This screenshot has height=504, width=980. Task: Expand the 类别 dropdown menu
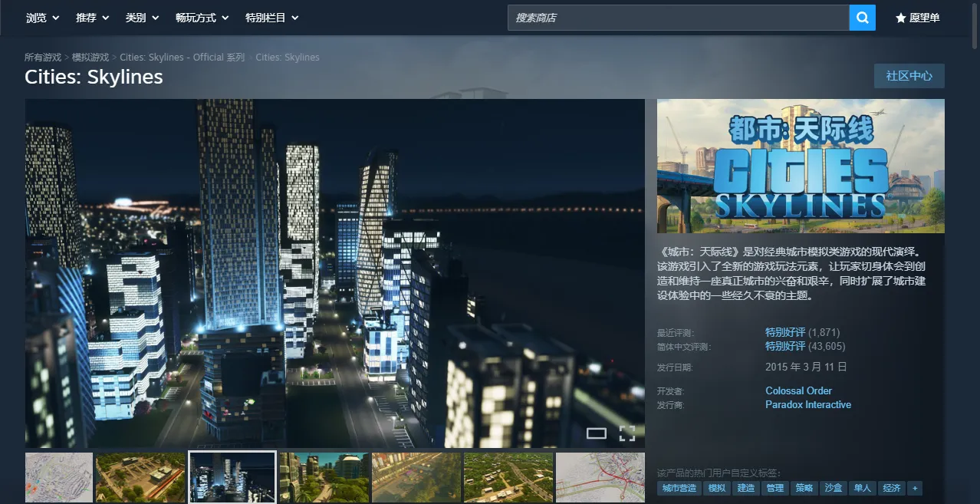pos(142,18)
